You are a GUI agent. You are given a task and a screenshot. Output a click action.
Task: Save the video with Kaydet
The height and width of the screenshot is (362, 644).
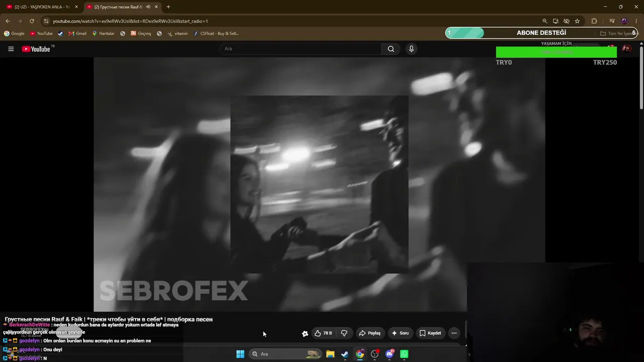pyautogui.click(x=430, y=333)
